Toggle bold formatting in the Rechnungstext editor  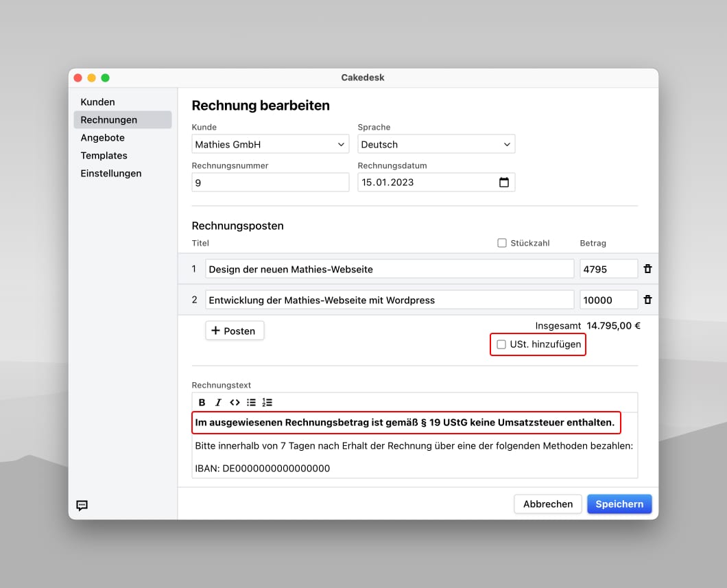(202, 402)
